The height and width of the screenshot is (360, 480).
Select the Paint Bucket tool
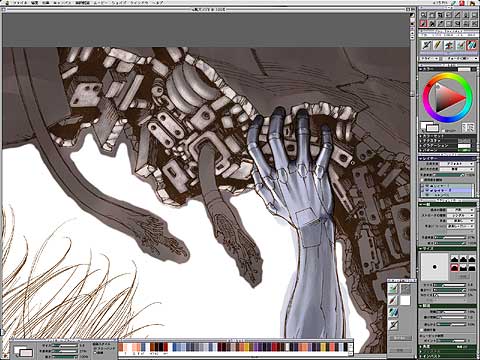[x=432, y=23]
